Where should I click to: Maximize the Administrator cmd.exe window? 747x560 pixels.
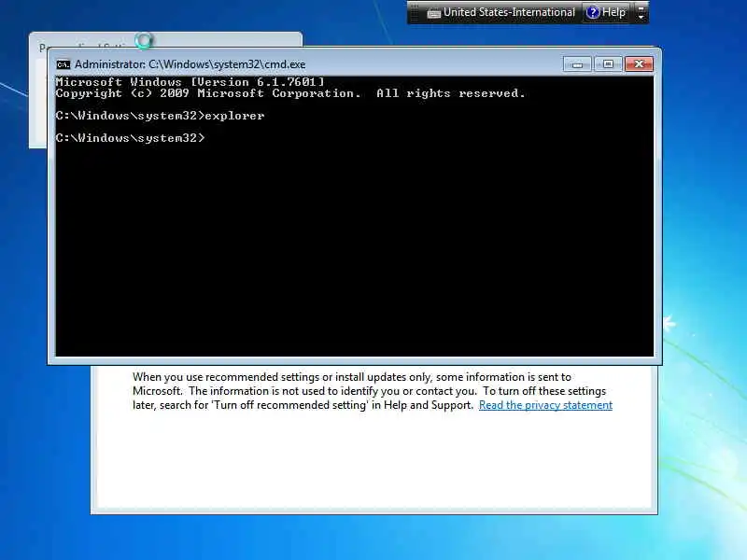[608, 63]
